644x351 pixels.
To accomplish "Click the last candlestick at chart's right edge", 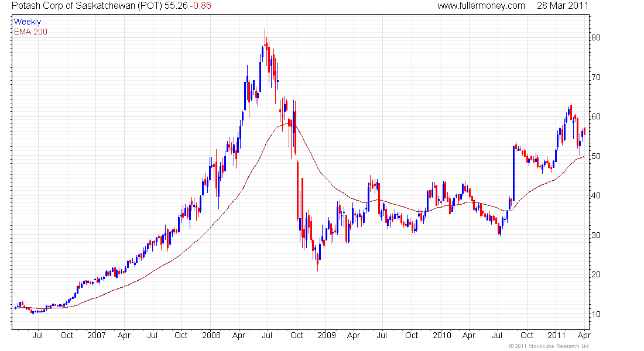I will (x=584, y=132).
